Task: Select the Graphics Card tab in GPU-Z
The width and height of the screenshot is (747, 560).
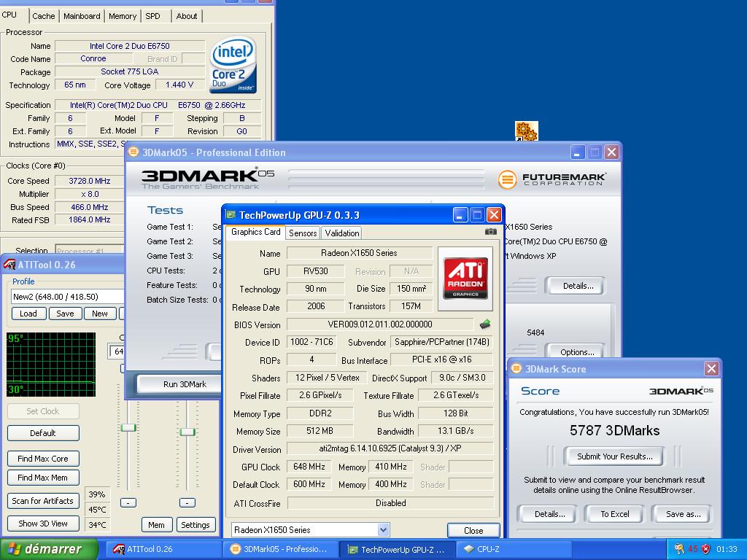Action: 255,232
